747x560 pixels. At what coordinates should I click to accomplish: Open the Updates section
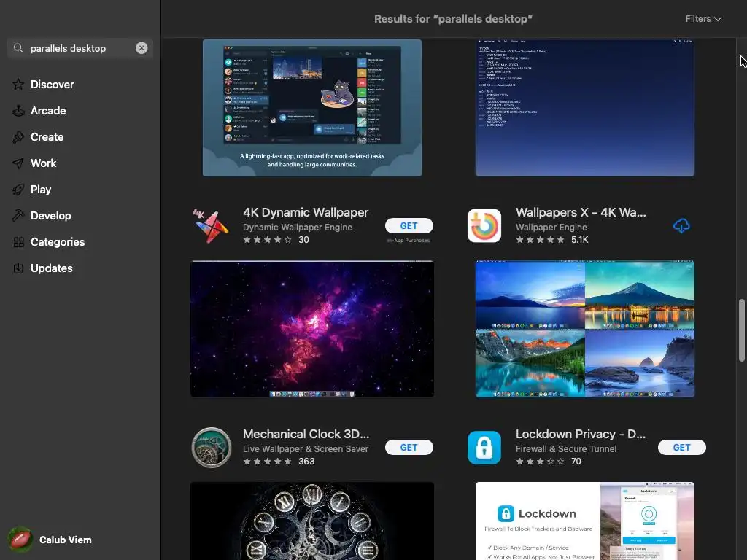pyautogui.click(x=52, y=268)
